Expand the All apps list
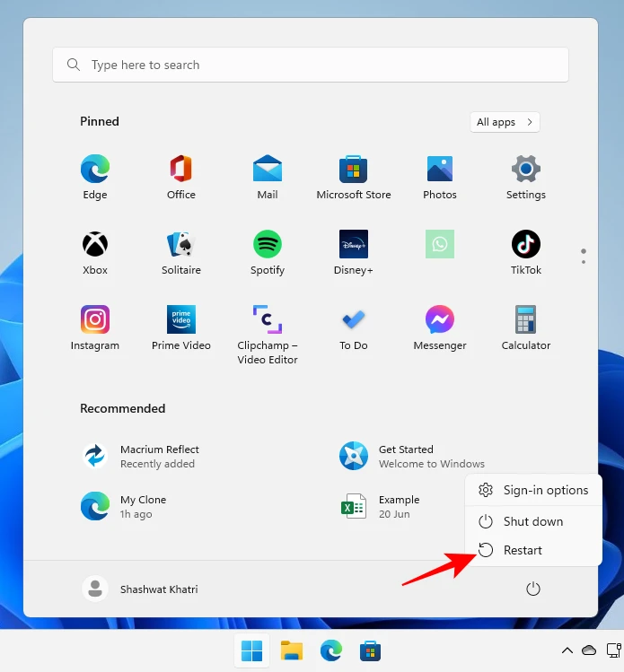This screenshot has width=624, height=672. point(505,122)
